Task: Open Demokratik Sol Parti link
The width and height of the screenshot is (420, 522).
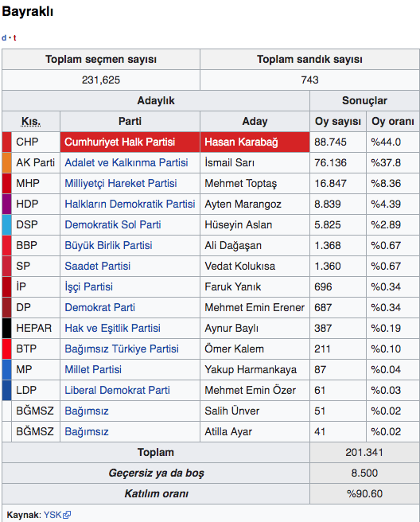Action: [x=113, y=224]
